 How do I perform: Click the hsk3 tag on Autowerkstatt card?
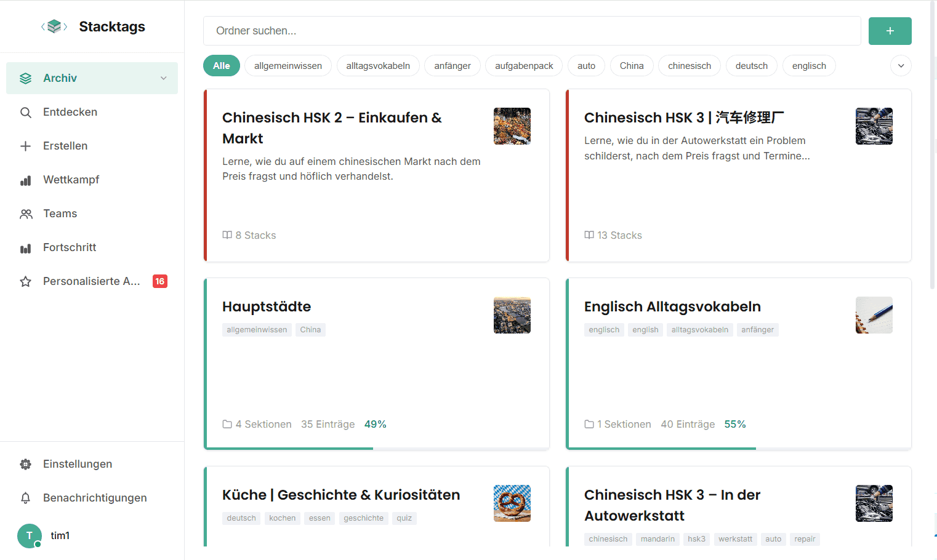pyautogui.click(x=696, y=539)
